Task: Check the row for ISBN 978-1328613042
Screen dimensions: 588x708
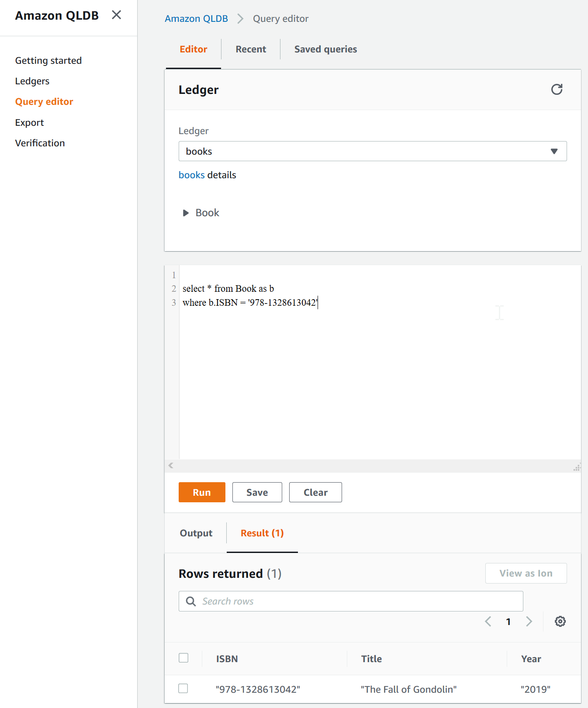Action: (183, 688)
